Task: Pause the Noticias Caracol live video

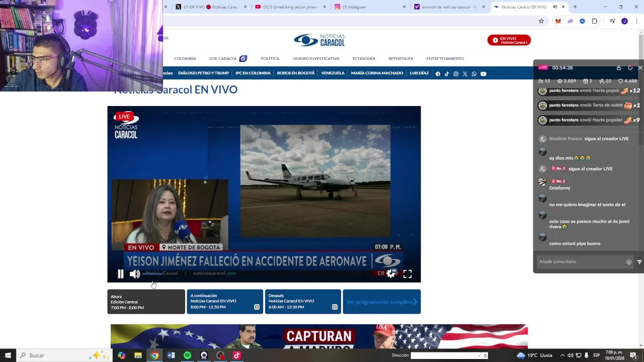Action: [120, 274]
